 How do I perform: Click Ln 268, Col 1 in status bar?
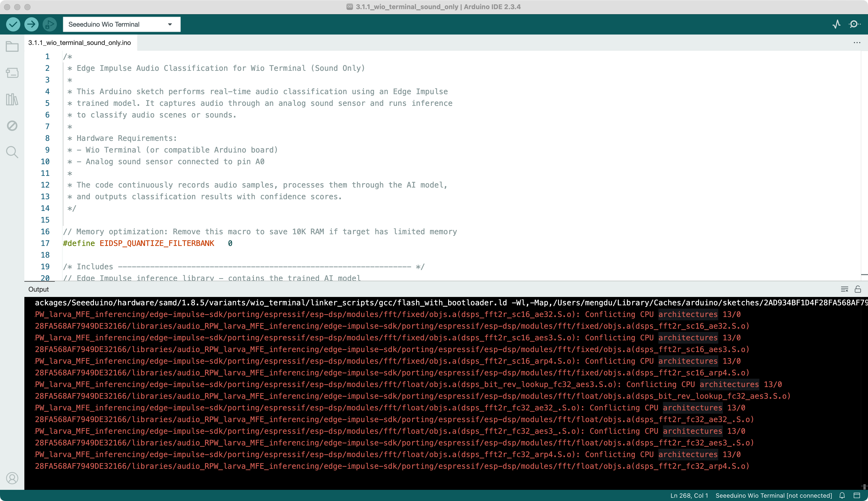coord(689,495)
